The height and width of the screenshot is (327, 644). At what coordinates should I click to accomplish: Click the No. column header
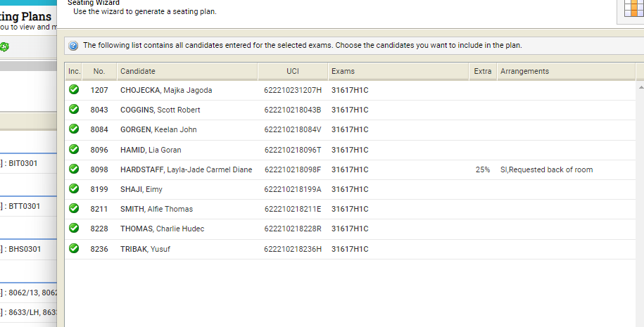(x=99, y=71)
